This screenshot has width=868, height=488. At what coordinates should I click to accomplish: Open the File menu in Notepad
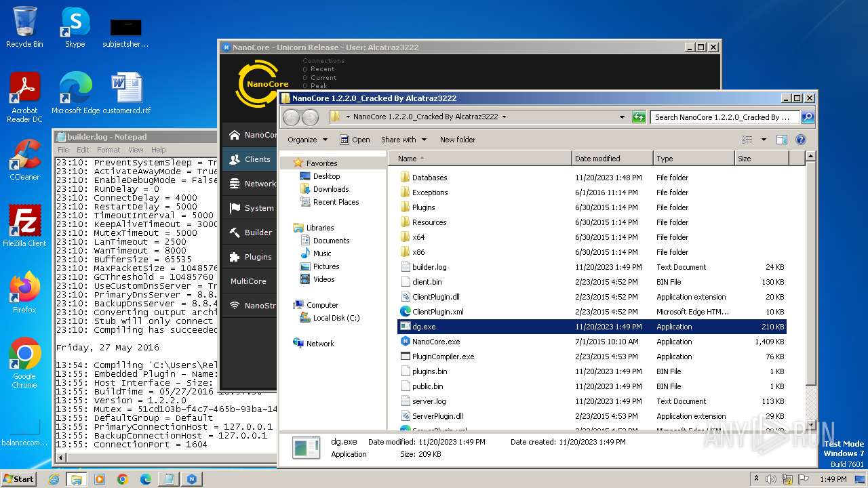pos(63,150)
